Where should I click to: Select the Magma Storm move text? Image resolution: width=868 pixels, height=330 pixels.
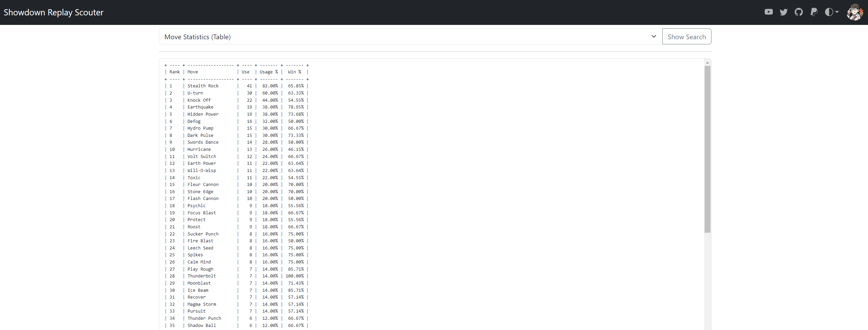pos(202,304)
